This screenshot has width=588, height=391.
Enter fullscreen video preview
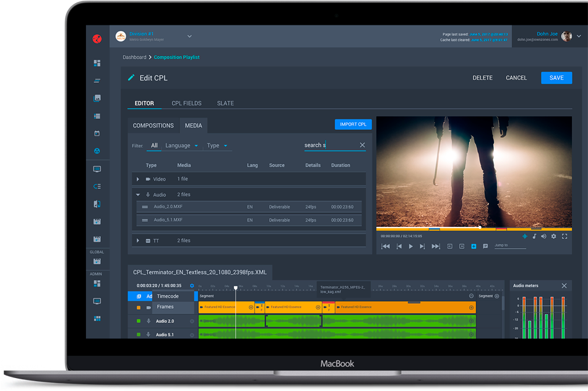point(563,236)
